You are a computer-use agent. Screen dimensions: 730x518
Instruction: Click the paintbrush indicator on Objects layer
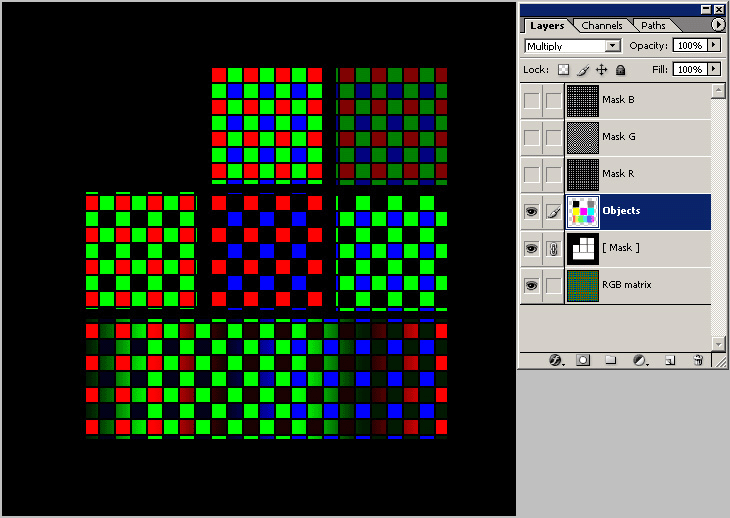click(x=554, y=212)
